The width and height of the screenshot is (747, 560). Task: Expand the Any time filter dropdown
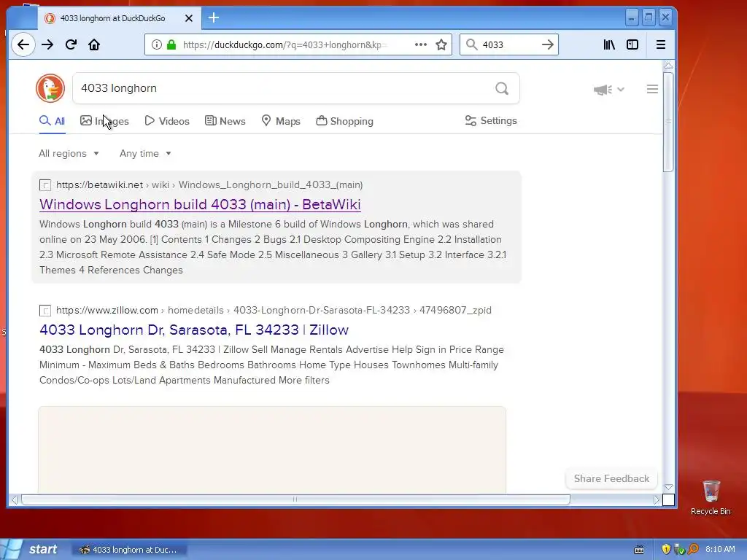pos(145,153)
